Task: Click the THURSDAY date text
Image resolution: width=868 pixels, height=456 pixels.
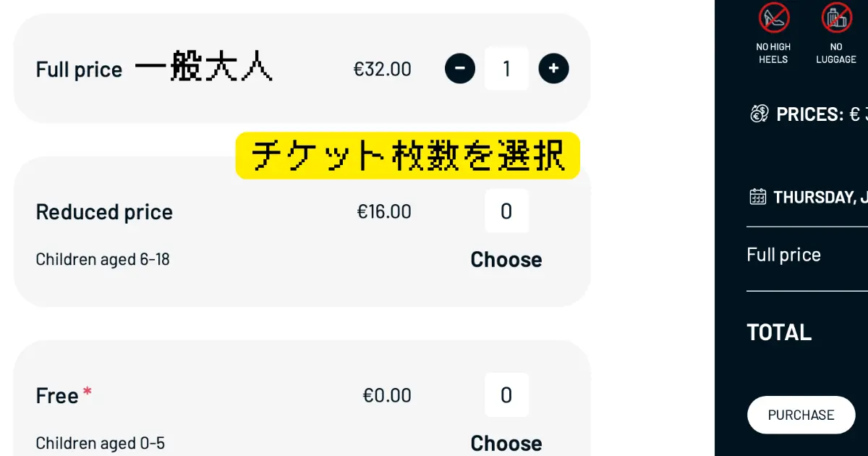Action: (x=820, y=197)
